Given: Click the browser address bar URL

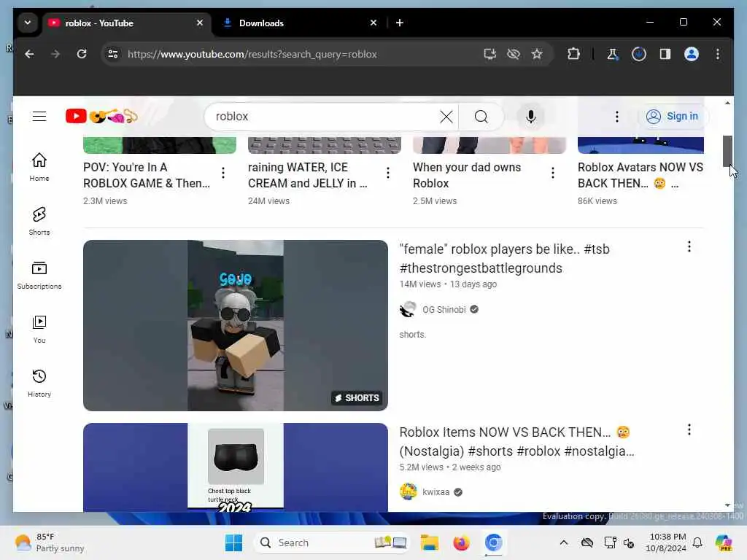Looking at the screenshot, I should [x=252, y=54].
